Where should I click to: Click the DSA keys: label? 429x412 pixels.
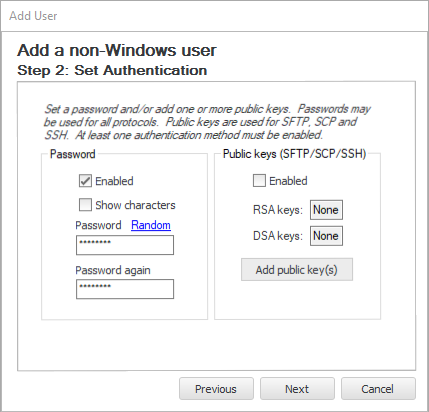coord(278,236)
